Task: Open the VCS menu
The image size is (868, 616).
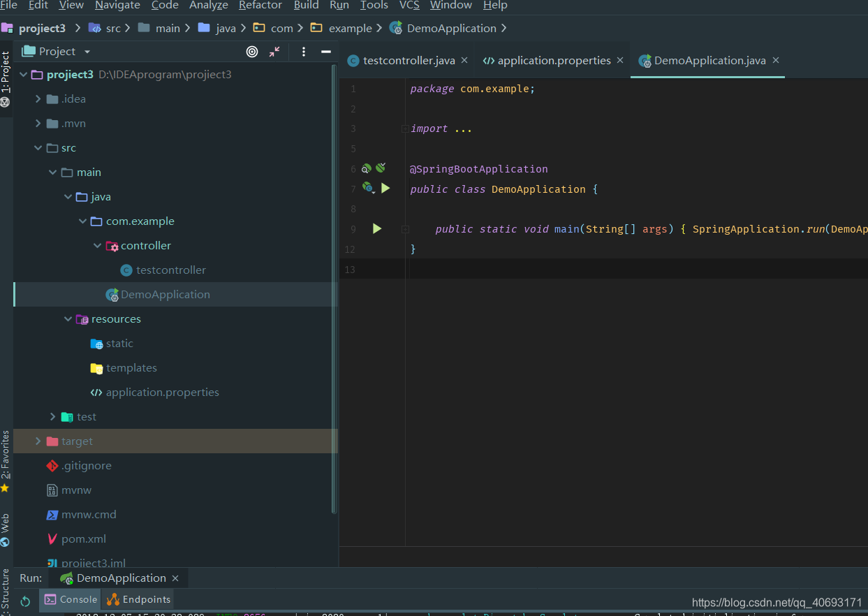Action: point(409,6)
